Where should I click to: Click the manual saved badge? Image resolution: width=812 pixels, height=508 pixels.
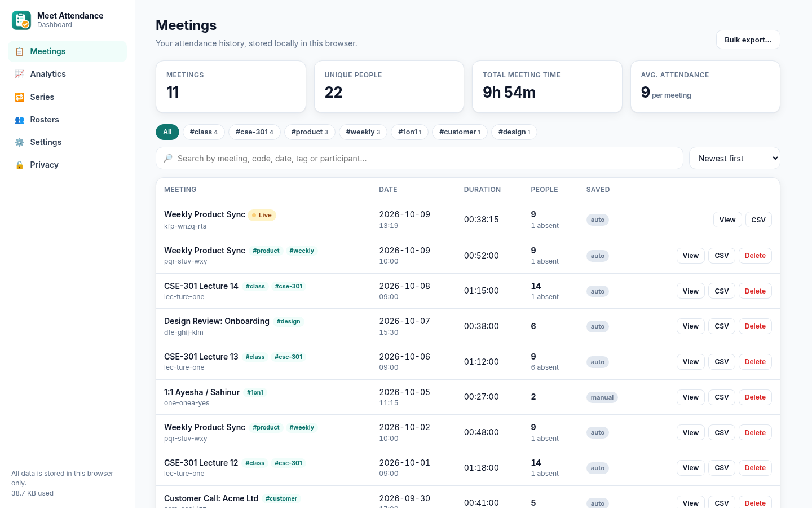click(602, 397)
